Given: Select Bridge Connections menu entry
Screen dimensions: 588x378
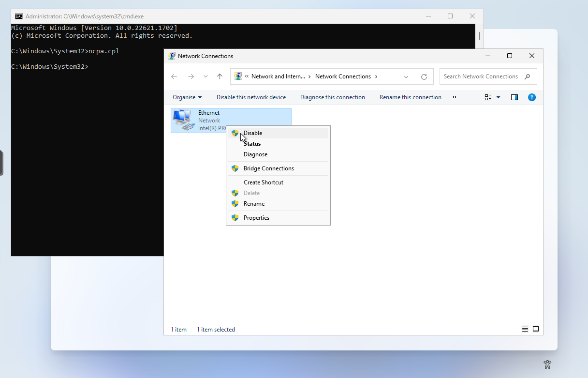Looking at the screenshot, I should pyautogui.click(x=278, y=168).
